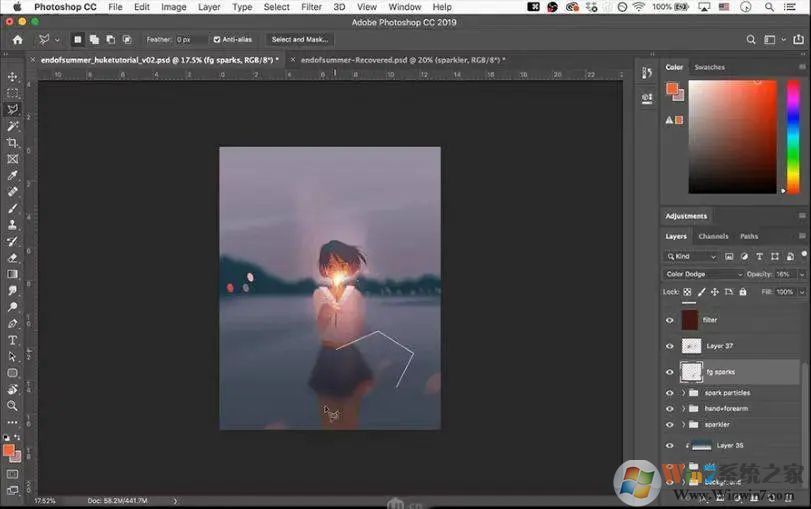
Task: Choose New Selection mode icon
Action: [x=78, y=39]
